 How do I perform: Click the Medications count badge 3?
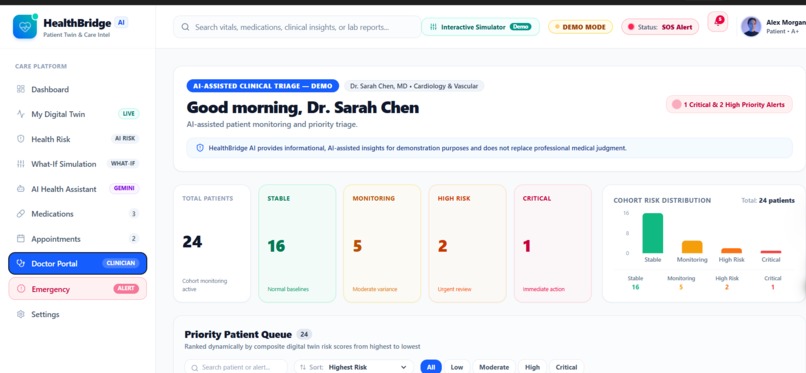click(134, 214)
